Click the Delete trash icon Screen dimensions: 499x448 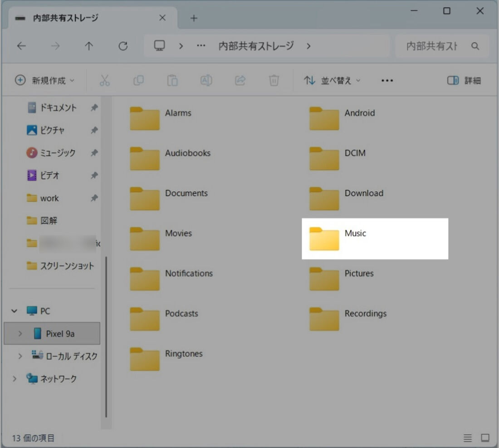click(274, 80)
